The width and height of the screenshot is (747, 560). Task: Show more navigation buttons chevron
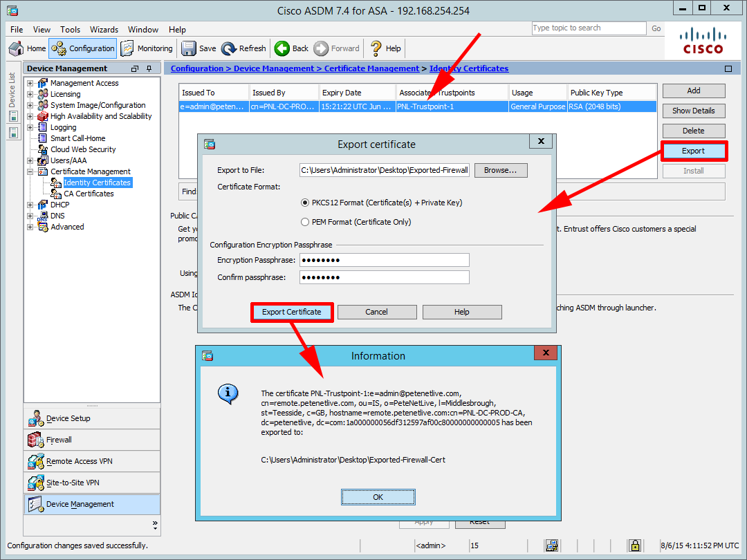click(155, 525)
